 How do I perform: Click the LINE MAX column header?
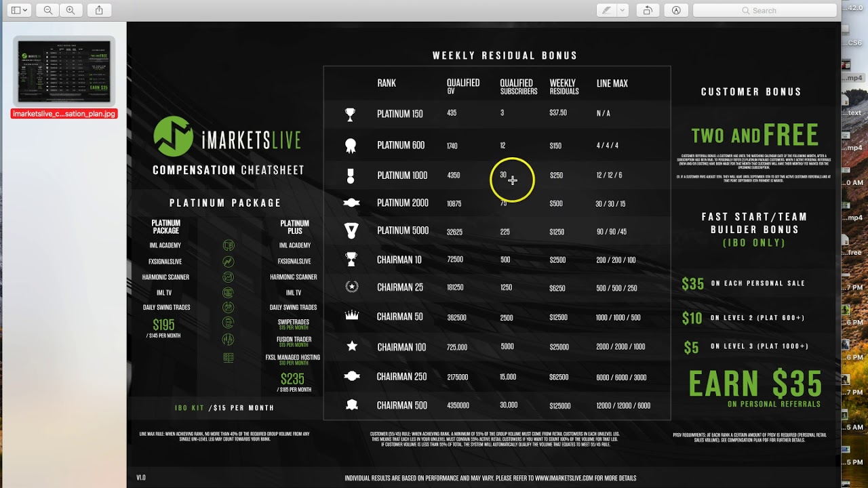click(x=612, y=83)
